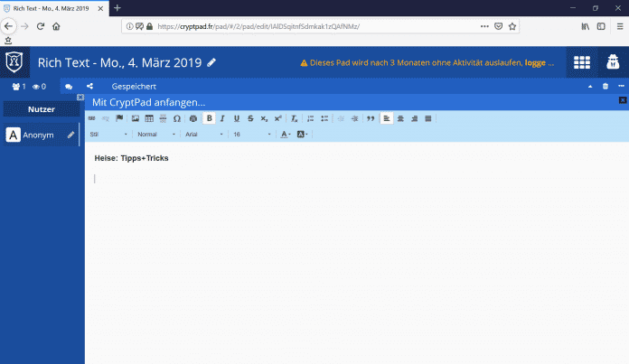The image size is (629, 364).
Task: Insert special character with Omega icon
Action: pos(176,118)
